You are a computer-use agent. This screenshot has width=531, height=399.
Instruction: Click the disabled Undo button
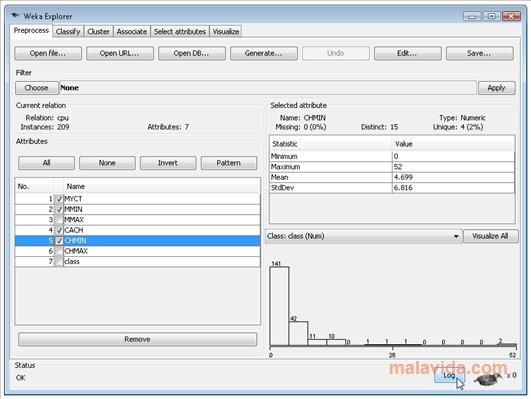(x=336, y=54)
